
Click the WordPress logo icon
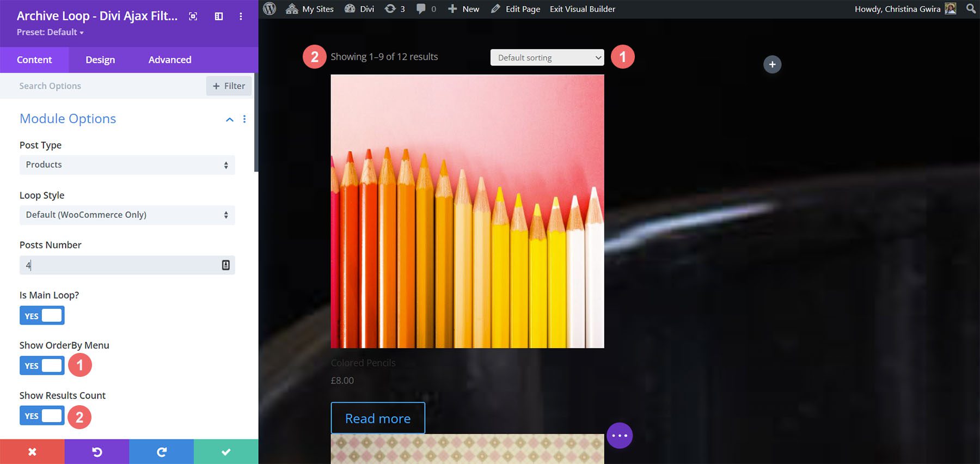[269, 9]
